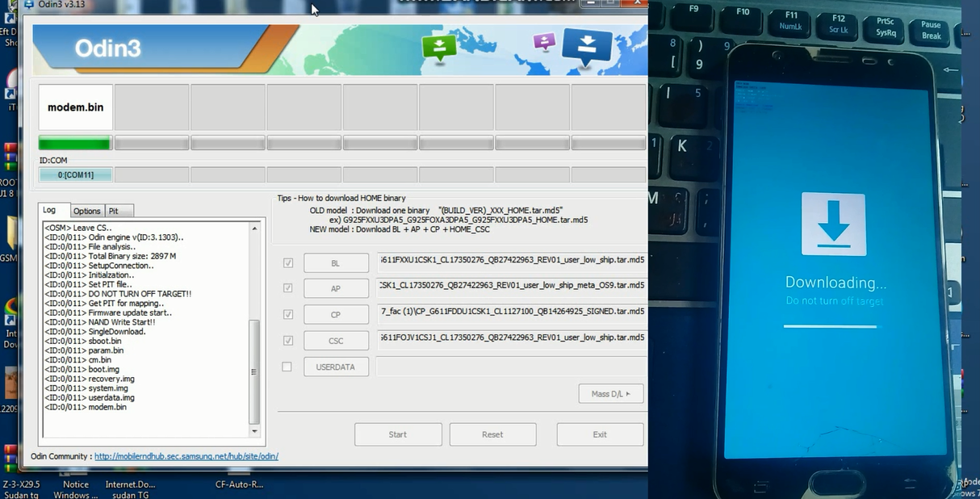Click the BL firmware file path field
Image resolution: width=980 pixels, height=499 pixels.
(x=512, y=260)
